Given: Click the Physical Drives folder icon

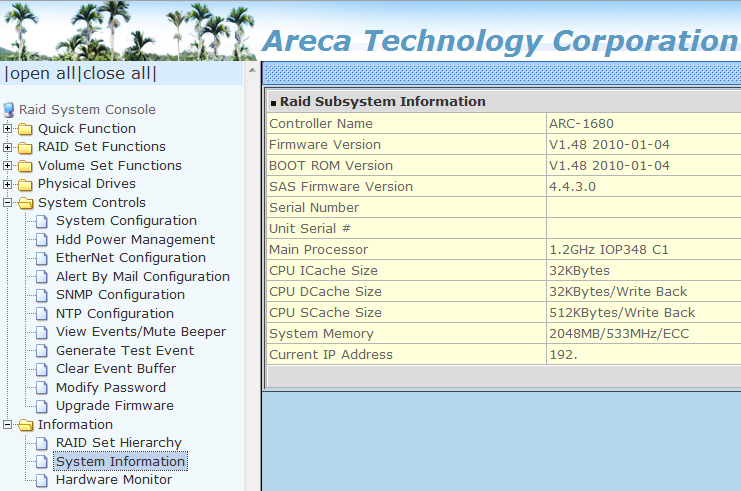Looking at the screenshot, I should click(x=26, y=184).
